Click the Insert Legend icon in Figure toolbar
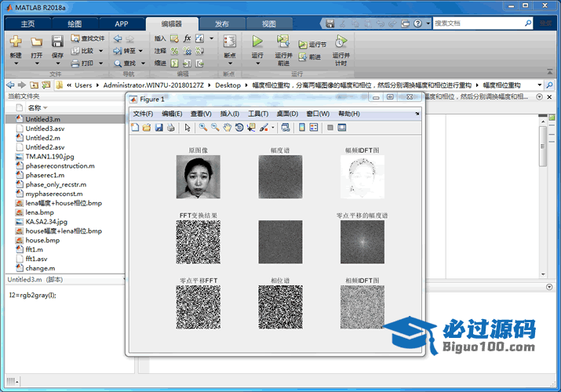561x392 pixels. [314, 127]
